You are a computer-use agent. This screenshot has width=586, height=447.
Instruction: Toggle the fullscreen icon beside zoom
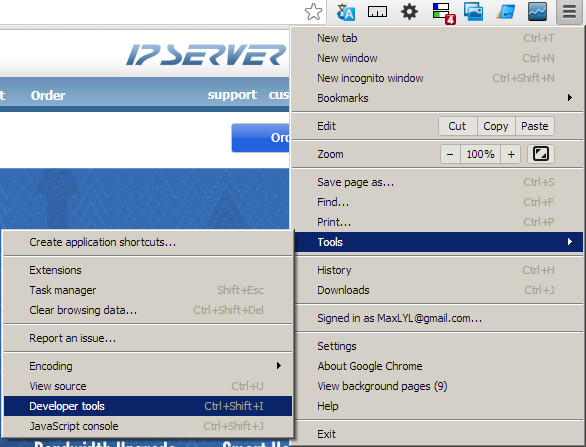coord(540,154)
